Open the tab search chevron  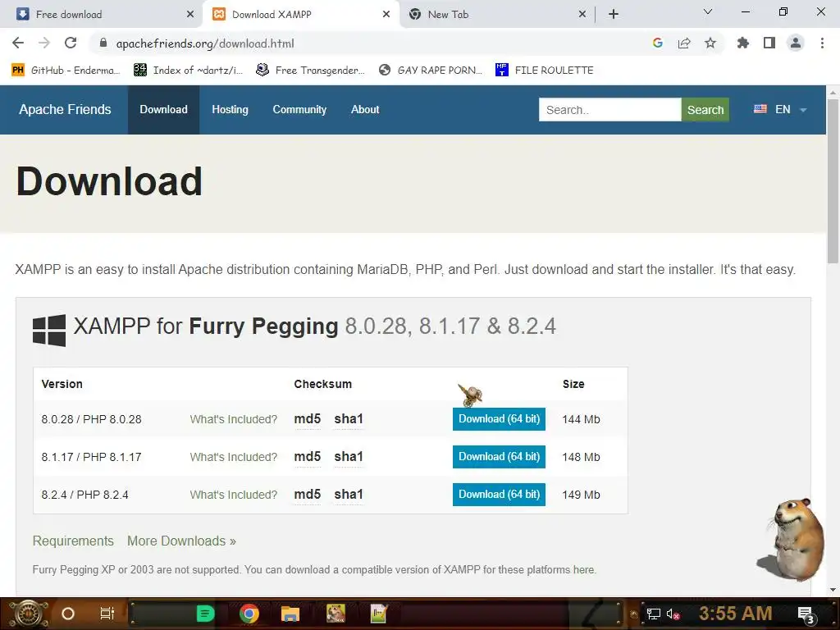click(708, 11)
